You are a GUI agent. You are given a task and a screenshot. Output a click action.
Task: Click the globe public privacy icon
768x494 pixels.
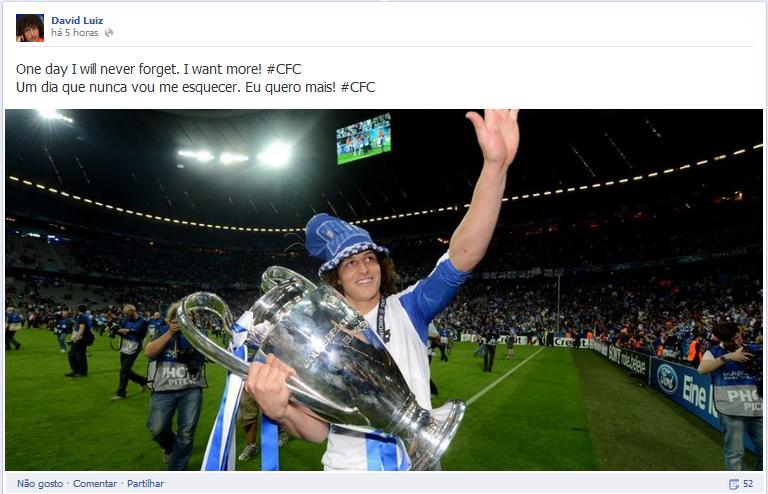click(109, 33)
